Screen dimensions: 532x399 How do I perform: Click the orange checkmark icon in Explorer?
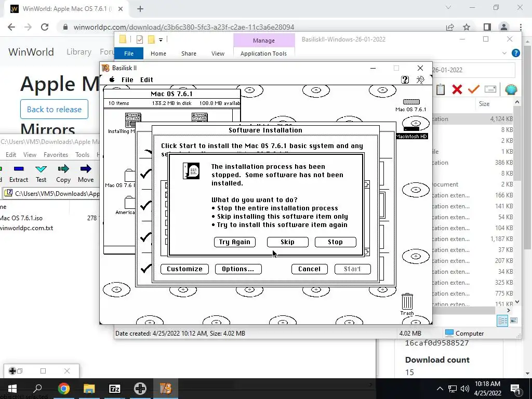[x=474, y=89]
